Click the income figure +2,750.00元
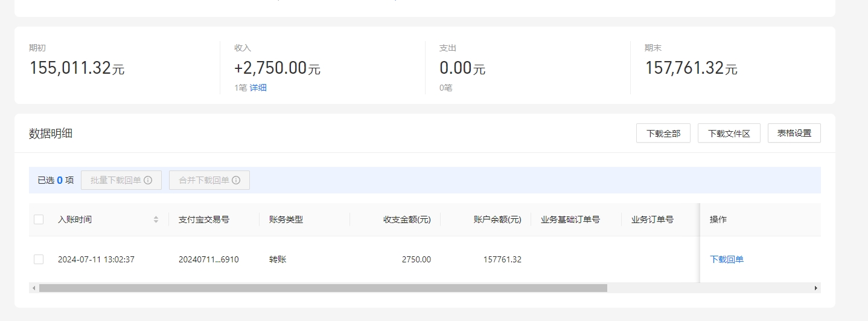 278,68
